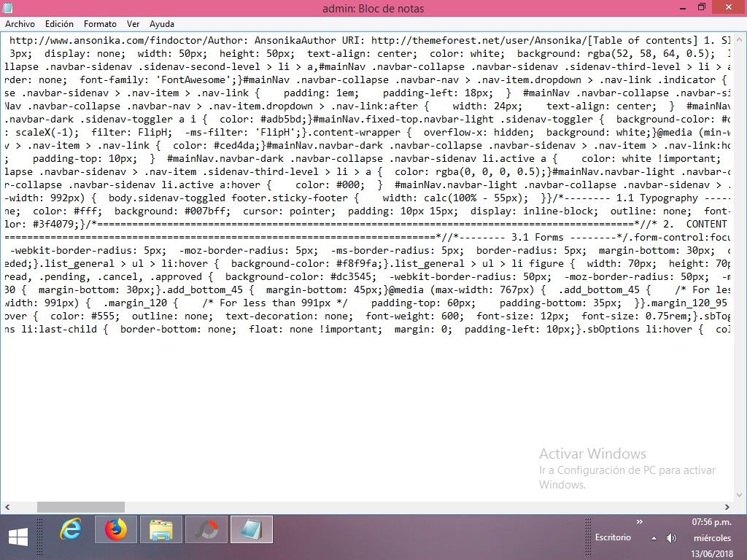Click the text '#3f4079;}/*' in the editor
Viewport: 747px width, 560px height.
pos(65,225)
